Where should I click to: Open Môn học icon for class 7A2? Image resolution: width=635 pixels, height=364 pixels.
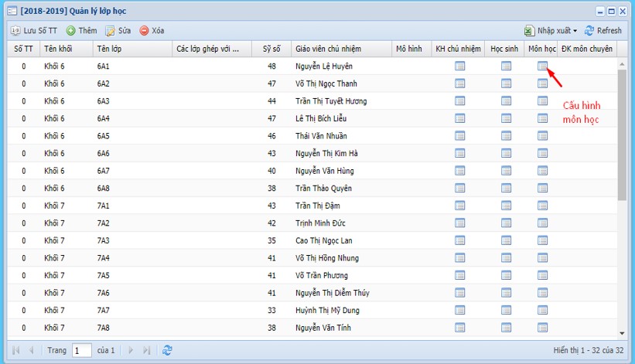[543, 223]
